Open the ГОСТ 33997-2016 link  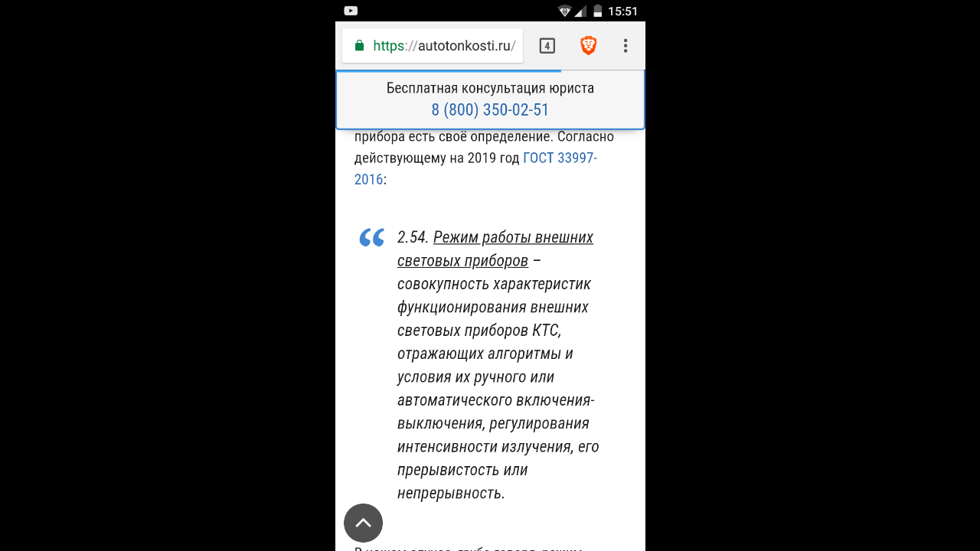(x=475, y=169)
